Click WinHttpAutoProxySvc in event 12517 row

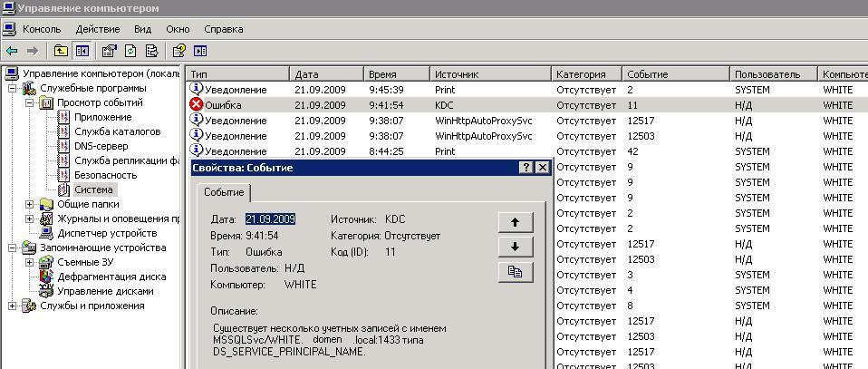coord(483,121)
